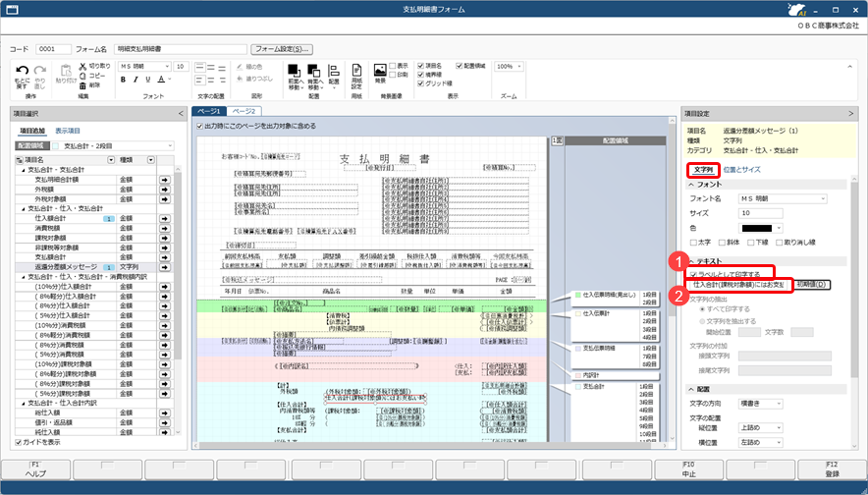Click フォーム設定(S)... button
868x495 pixels.
click(x=281, y=49)
